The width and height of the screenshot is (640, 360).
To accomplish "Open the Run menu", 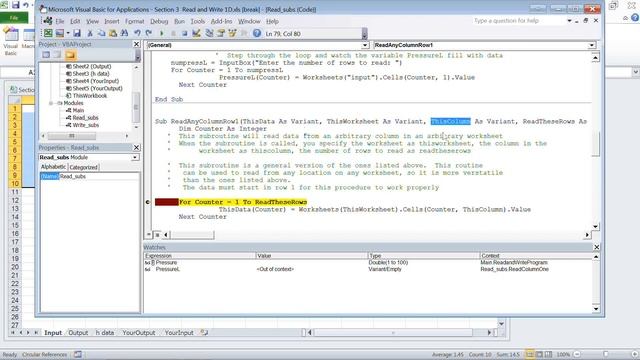I will tap(180, 21).
